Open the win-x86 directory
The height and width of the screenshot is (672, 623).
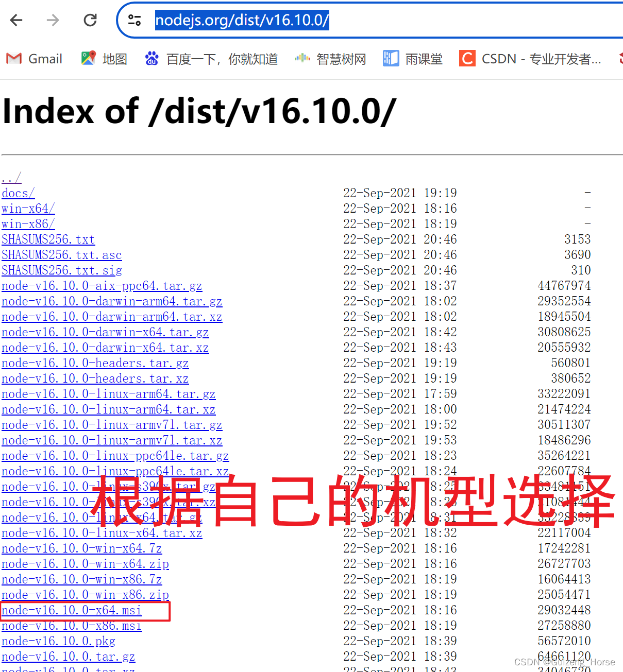tap(28, 224)
